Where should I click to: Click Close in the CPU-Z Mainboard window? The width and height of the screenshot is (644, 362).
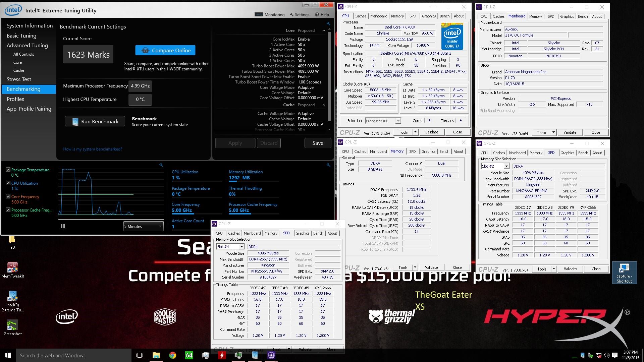[x=596, y=132]
